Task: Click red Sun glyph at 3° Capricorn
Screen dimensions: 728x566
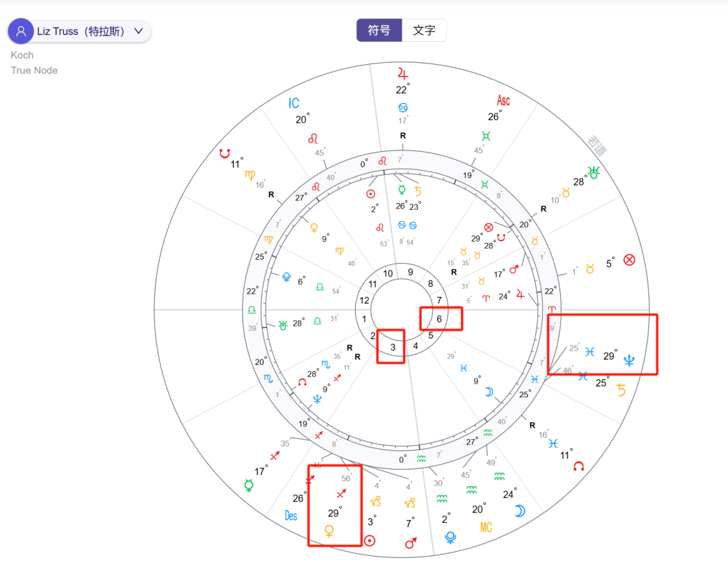Action: 369,540
